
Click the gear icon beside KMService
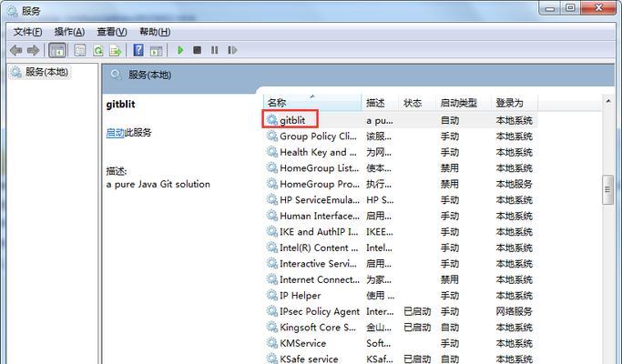click(x=272, y=343)
